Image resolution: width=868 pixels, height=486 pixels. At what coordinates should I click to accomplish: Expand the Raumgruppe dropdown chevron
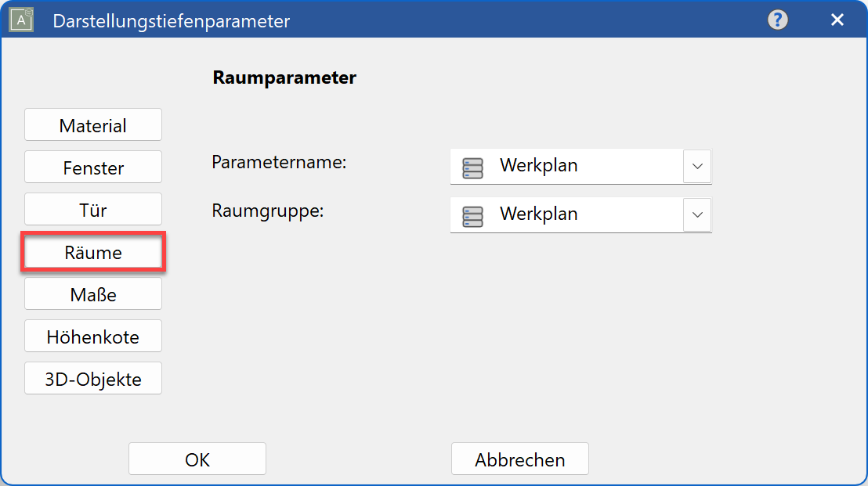696,214
